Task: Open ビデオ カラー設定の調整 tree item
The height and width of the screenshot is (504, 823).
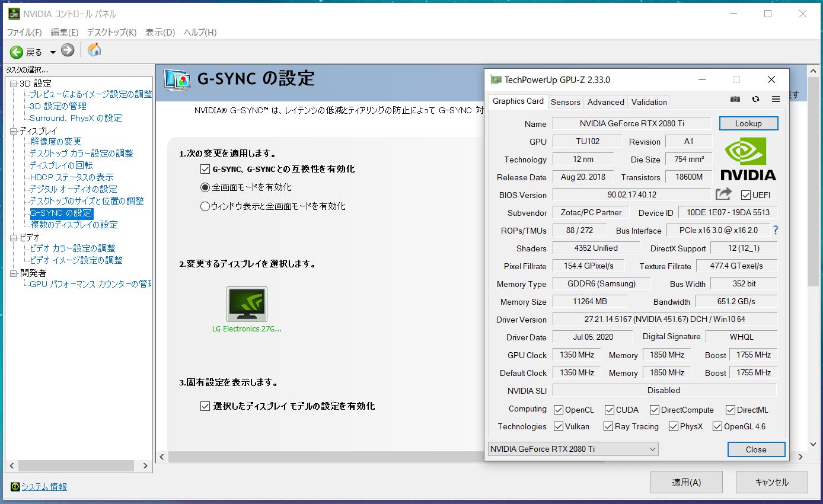Action: coord(73,248)
